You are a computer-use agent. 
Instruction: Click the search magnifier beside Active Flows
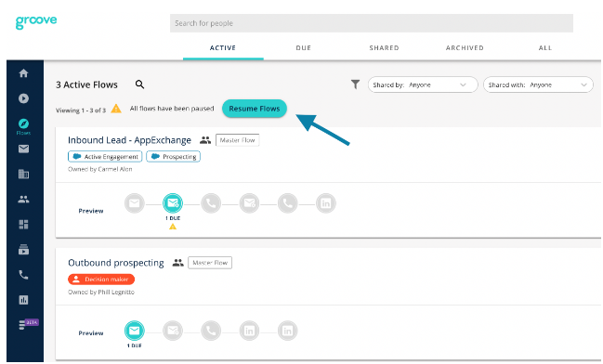[139, 84]
